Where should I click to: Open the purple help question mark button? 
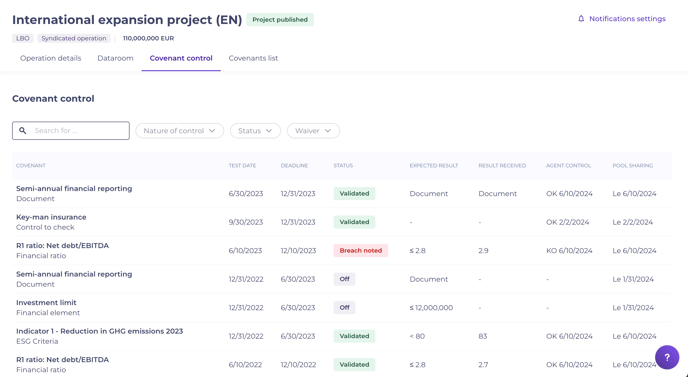(667, 357)
